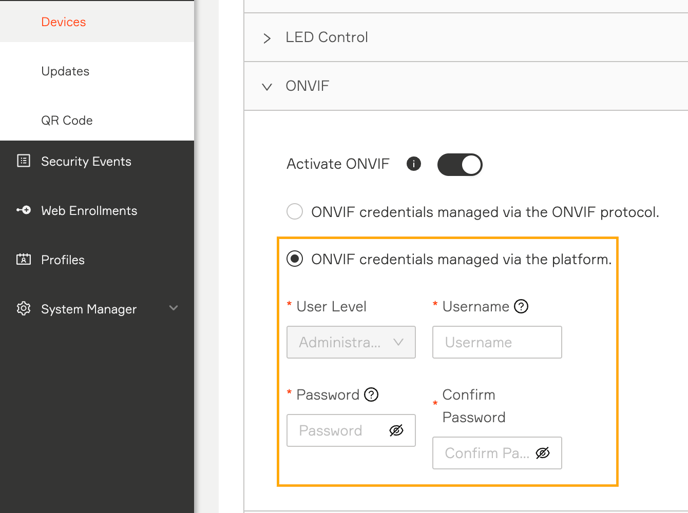Click into the Username input field
The width and height of the screenshot is (688, 513).
click(497, 342)
